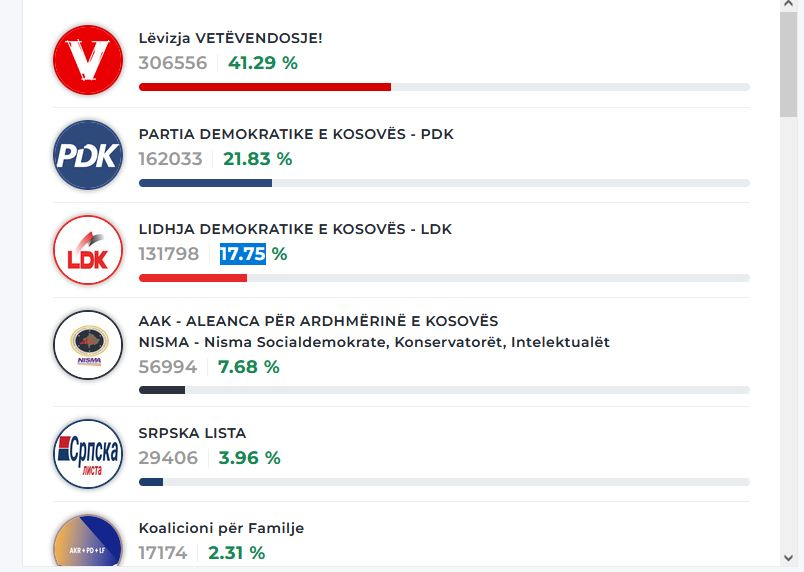This screenshot has height=572, width=804.
Task: Click the SRPSKA LISTA party name
Action: click(x=192, y=433)
